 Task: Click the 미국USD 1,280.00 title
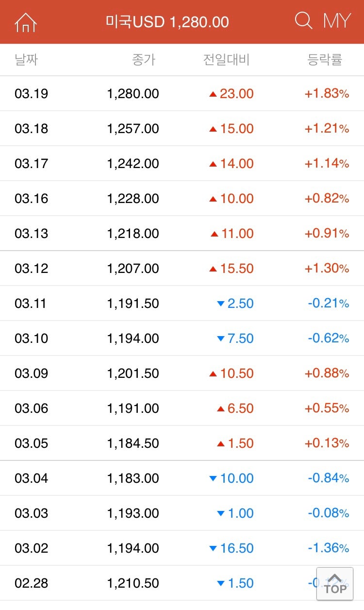pos(167,22)
